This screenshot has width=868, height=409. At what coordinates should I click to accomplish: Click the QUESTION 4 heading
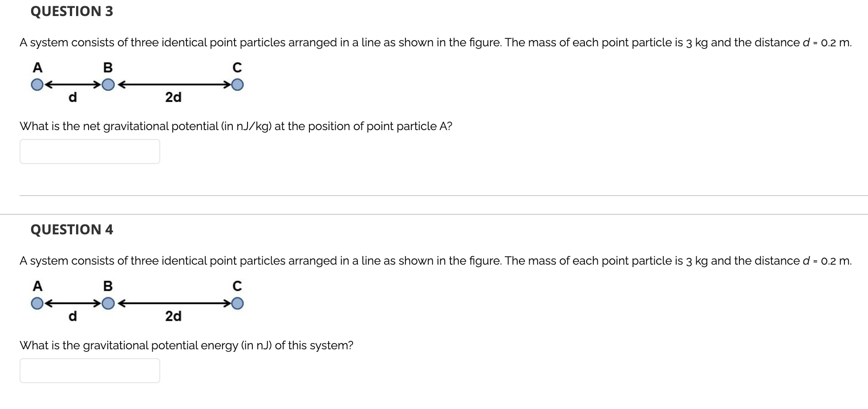pos(72,230)
